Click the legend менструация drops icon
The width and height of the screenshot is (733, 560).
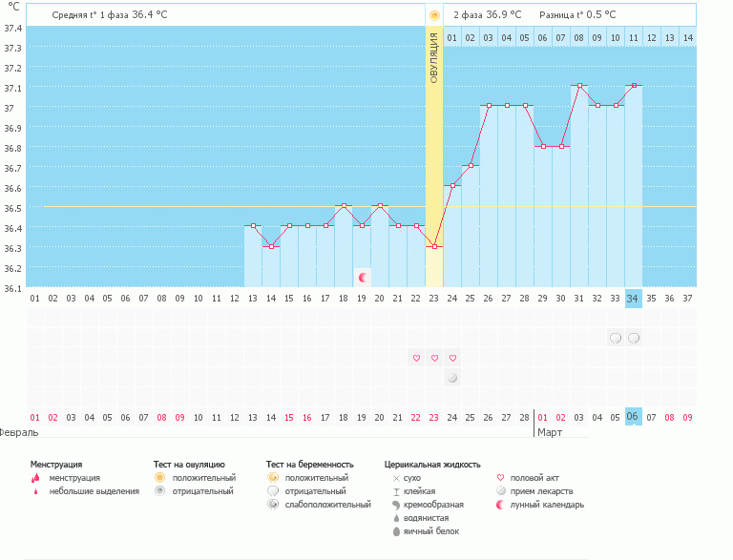point(35,478)
